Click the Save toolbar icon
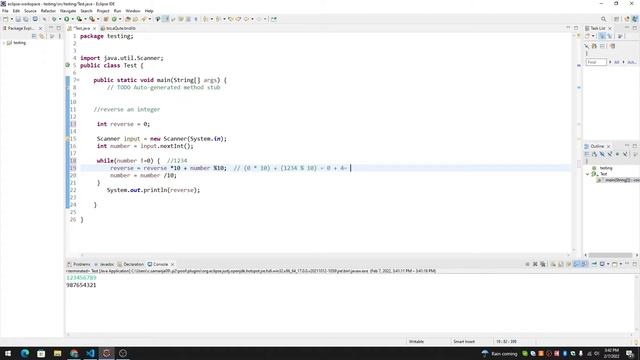640x360 pixels. (x=18, y=19)
